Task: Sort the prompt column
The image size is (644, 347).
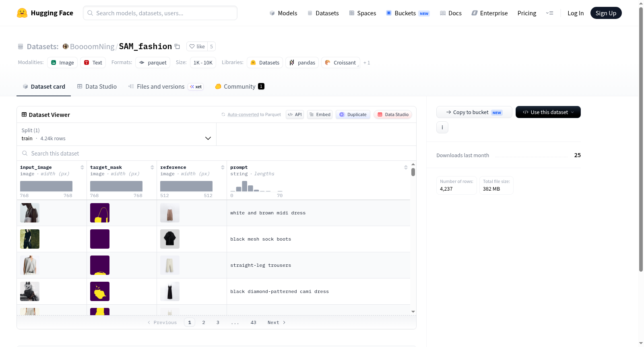Action: pyautogui.click(x=406, y=167)
